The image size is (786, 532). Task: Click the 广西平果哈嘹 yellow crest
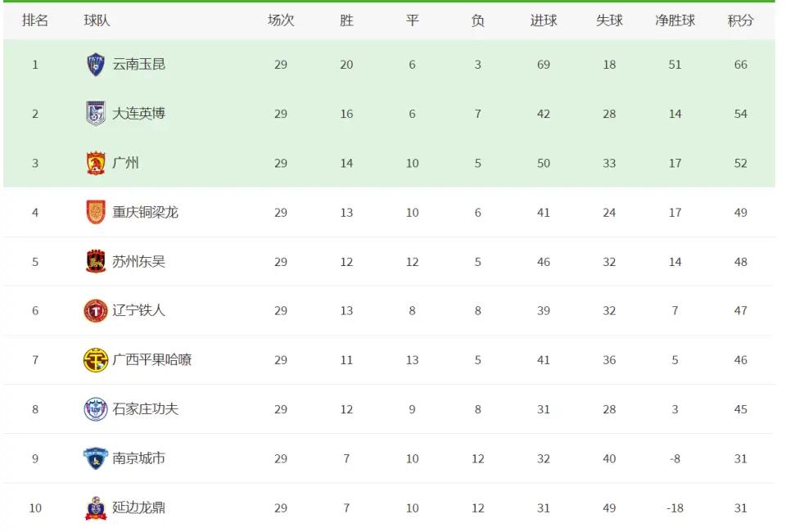[x=95, y=359]
